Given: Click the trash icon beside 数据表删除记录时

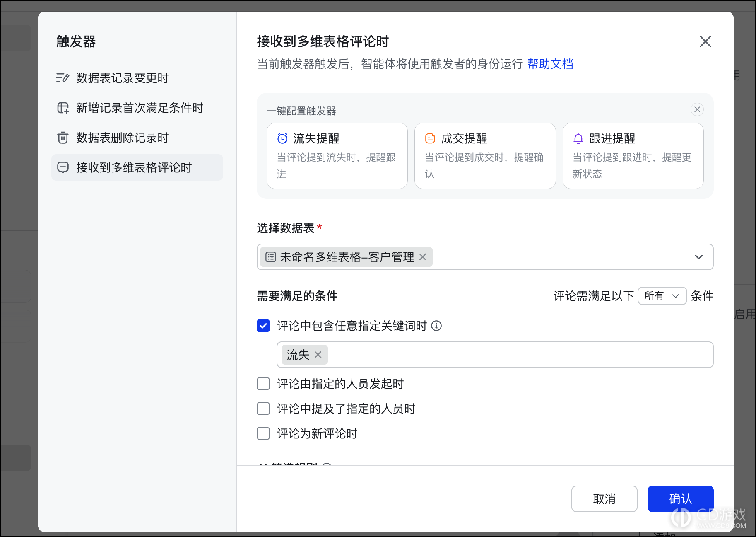Looking at the screenshot, I should 63,138.
